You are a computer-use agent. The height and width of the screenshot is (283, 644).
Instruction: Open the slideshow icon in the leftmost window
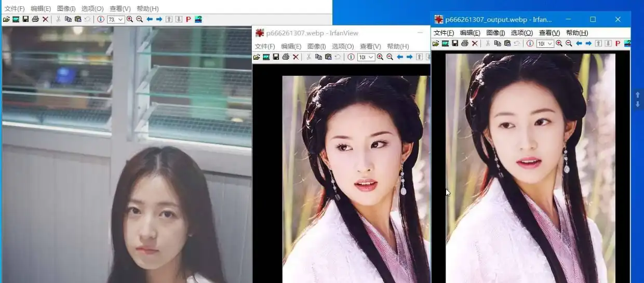pos(16,19)
